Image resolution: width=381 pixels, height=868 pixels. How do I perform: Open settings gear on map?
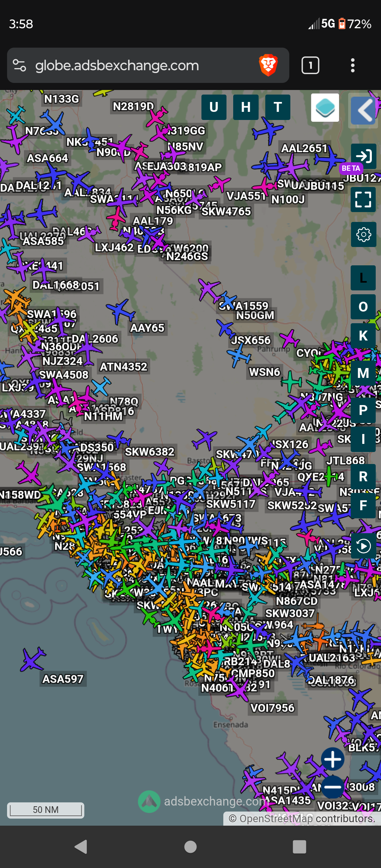363,234
